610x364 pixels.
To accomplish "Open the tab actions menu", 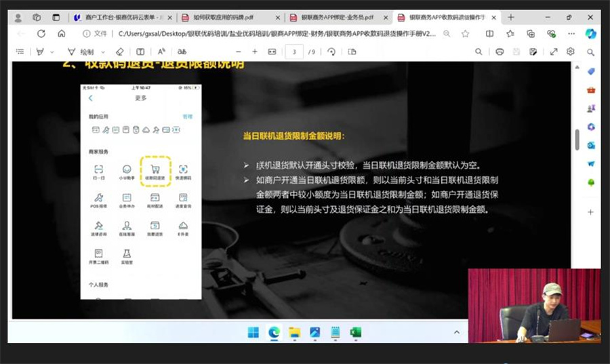I will pos(56,18).
